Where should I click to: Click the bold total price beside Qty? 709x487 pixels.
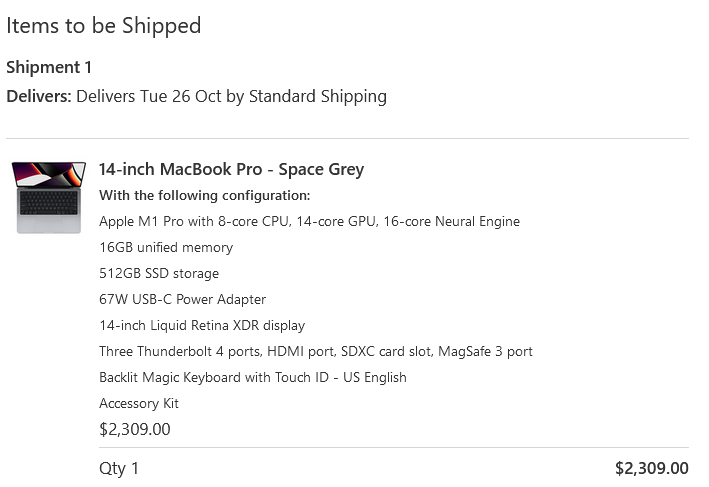point(651,468)
